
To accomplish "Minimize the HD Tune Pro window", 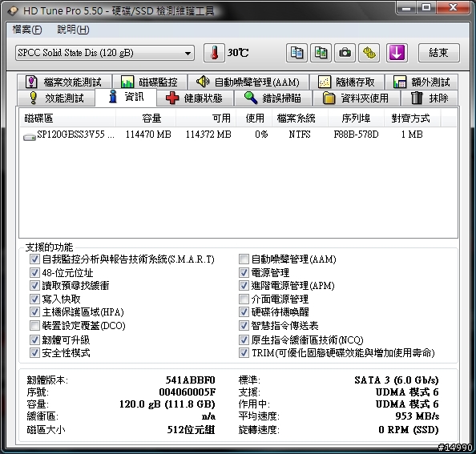I will pyautogui.click(x=406, y=7).
